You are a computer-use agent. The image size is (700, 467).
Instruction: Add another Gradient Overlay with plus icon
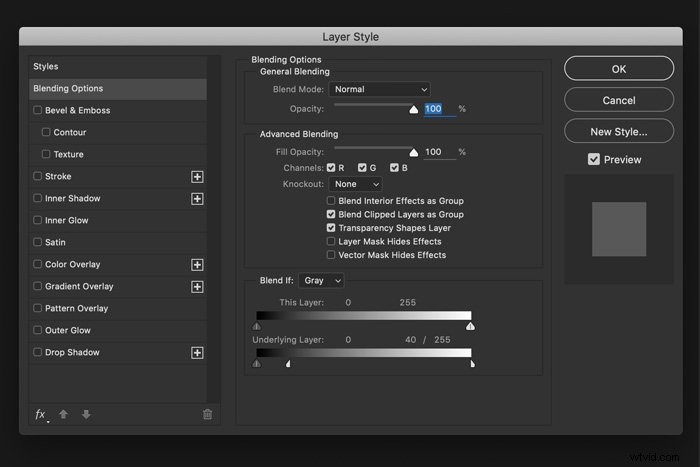click(x=197, y=287)
